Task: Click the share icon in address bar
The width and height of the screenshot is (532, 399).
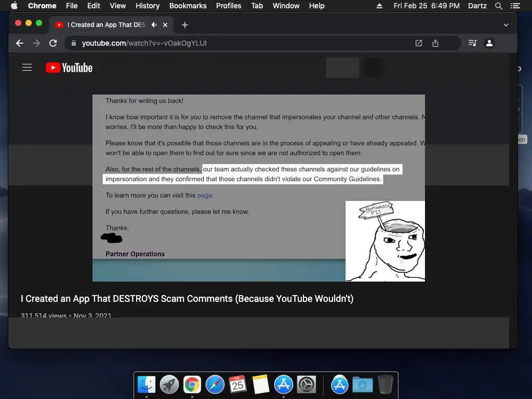Action: point(435,43)
